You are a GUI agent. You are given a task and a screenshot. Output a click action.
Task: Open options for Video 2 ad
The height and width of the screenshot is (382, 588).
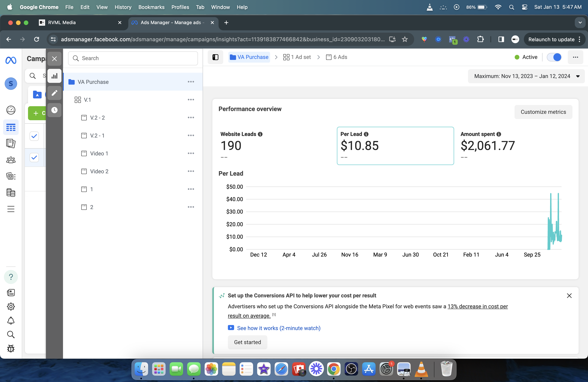(191, 171)
